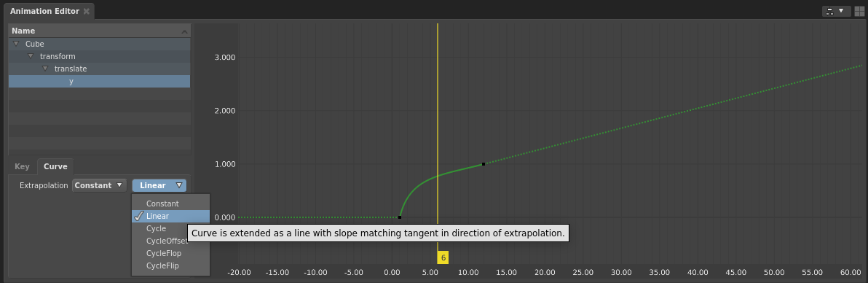Image resolution: width=868 pixels, height=283 pixels.
Task: Select the Curve tab
Action: (x=55, y=166)
